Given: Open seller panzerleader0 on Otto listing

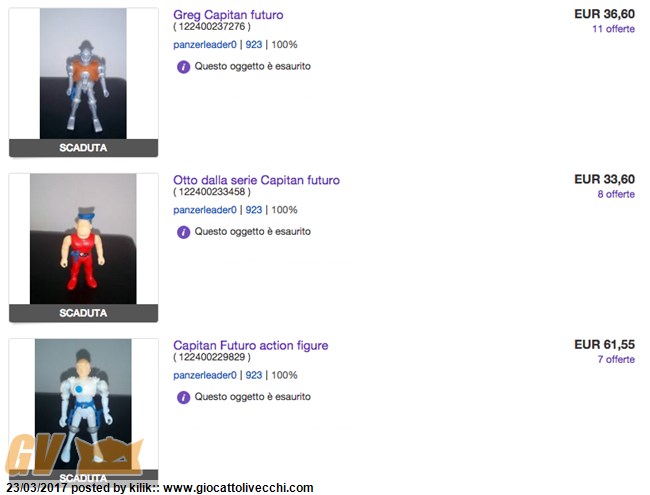Looking at the screenshot, I should (205, 210).
